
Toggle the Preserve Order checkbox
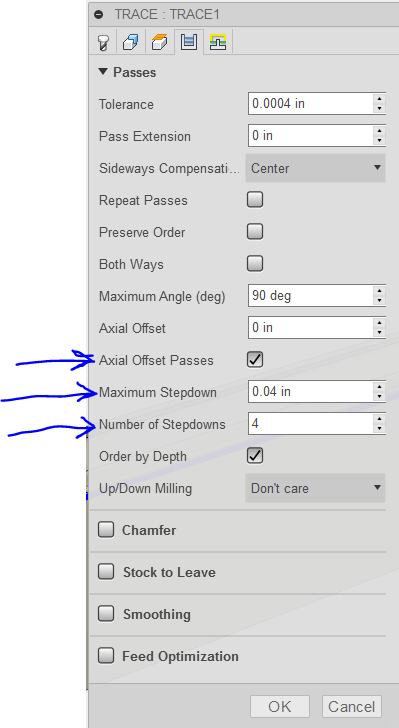[255, 232]
